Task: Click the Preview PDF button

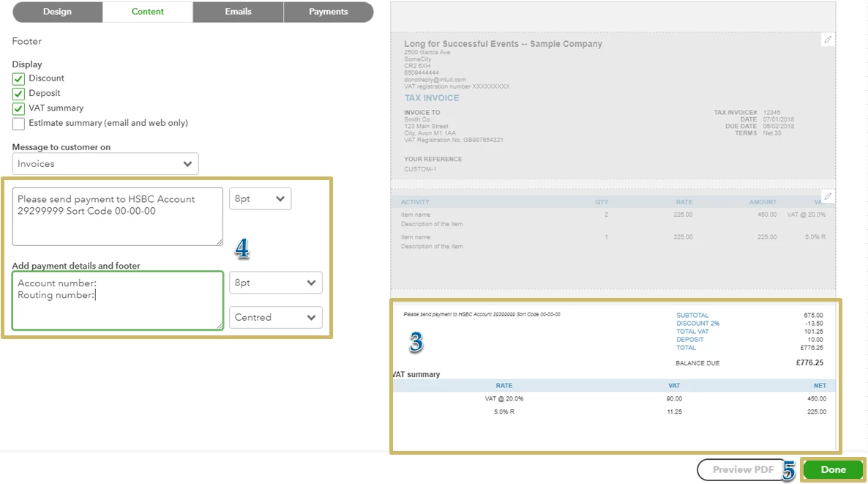Action: click(742, 469)
